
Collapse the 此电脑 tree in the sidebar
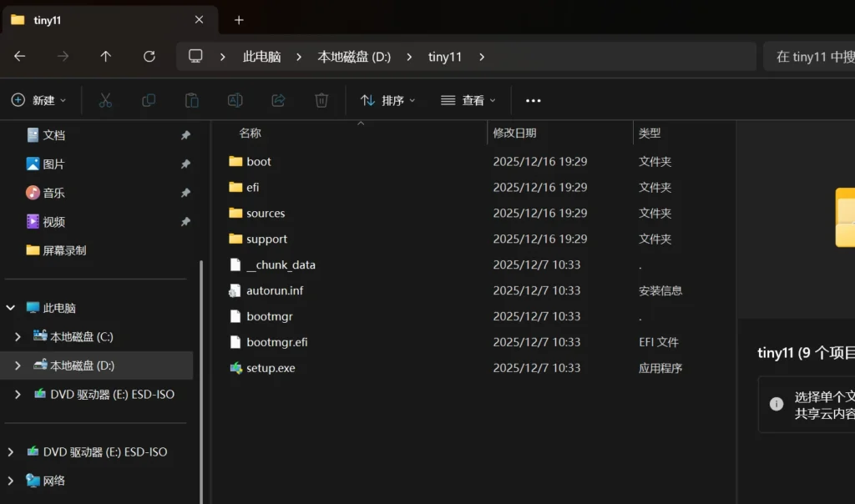click(10, 307)
